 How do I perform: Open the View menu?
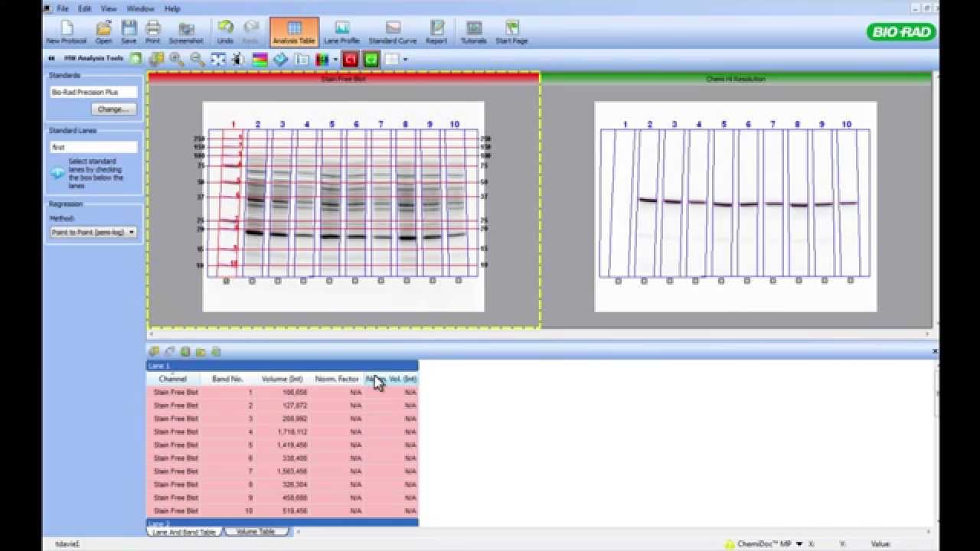coord(109,8)
